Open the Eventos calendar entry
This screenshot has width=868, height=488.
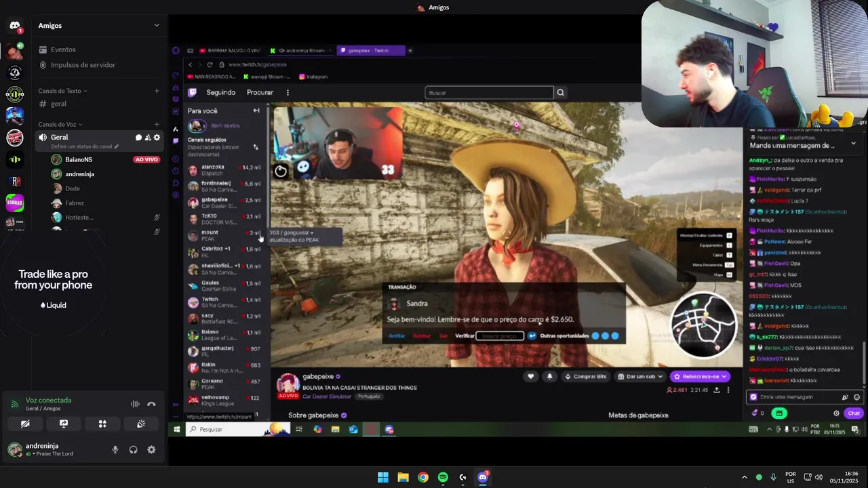coord(63,49)
